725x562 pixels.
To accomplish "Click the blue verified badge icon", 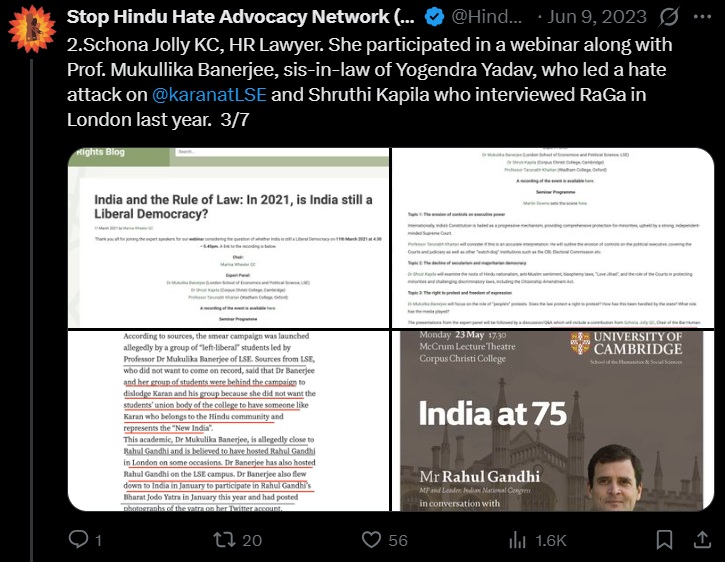I will (x=434, y=17).
